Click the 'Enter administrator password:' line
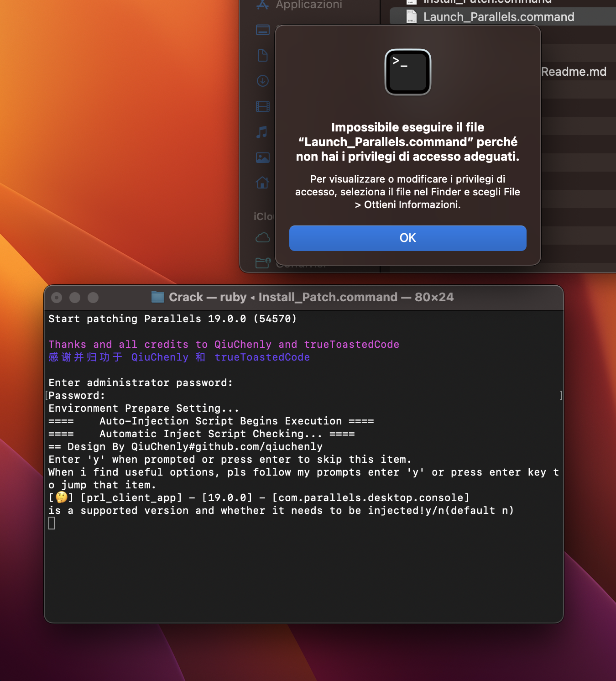616x681 pixels. point(141,382)
